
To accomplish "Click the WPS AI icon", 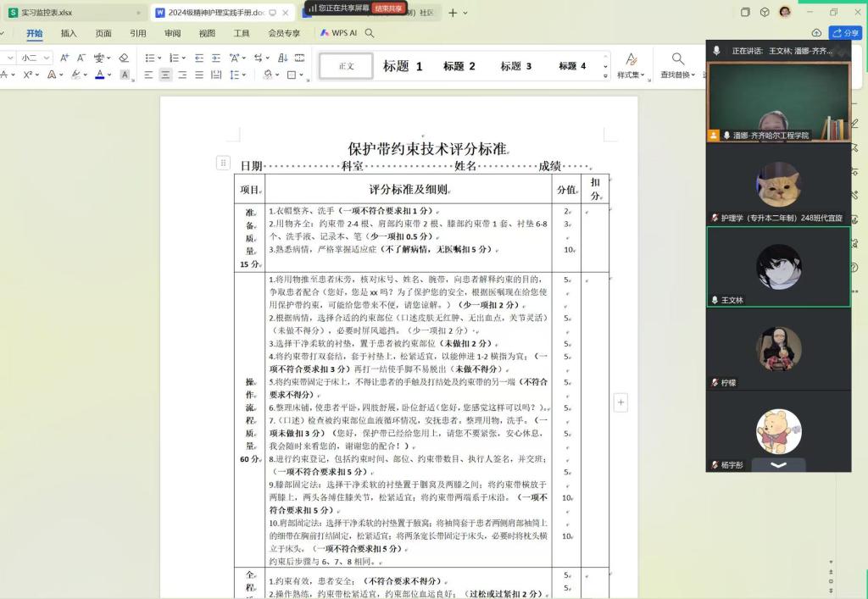I will (325, 33).
